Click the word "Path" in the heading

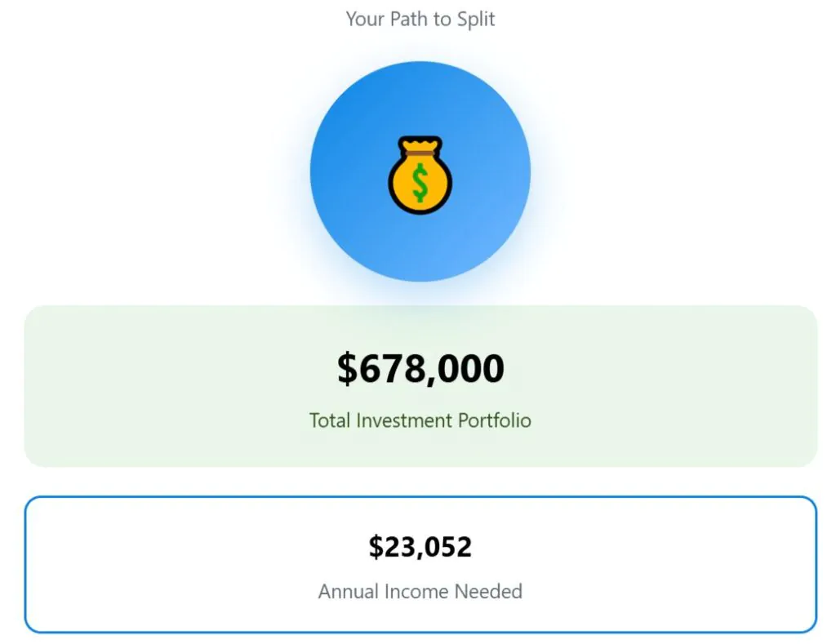coord(408,19)
